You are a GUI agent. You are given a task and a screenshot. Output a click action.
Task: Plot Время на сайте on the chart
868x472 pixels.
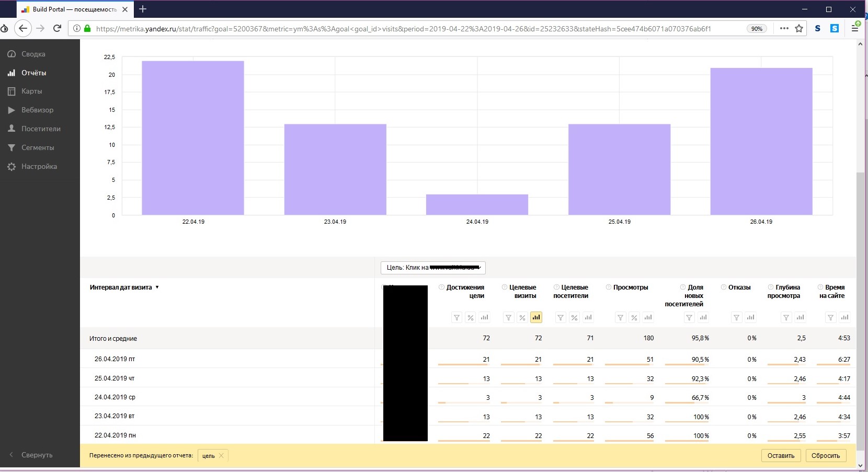coord(844,317)
